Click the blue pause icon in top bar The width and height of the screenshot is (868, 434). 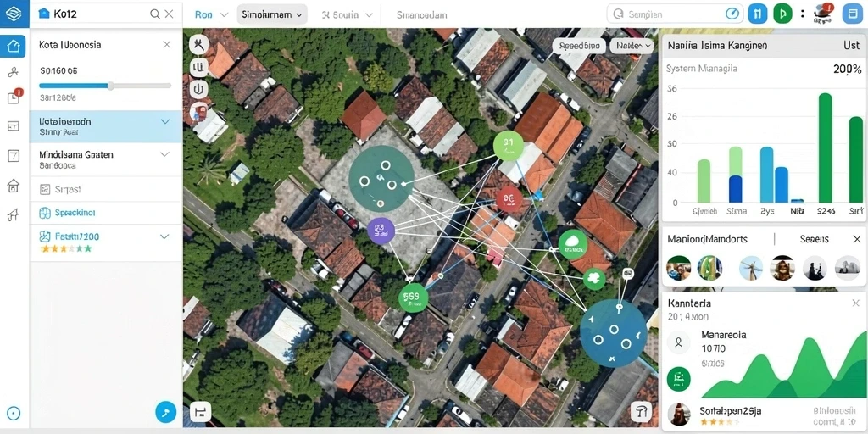tap(758, 14)
